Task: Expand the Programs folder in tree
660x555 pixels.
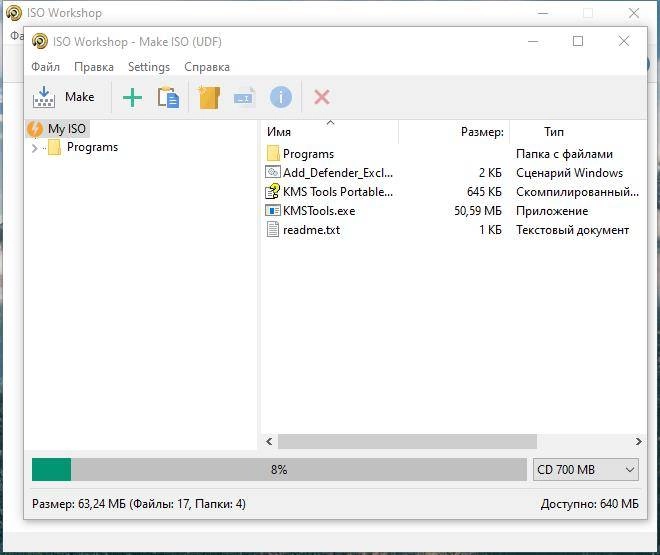Action: tap(35, 148)
